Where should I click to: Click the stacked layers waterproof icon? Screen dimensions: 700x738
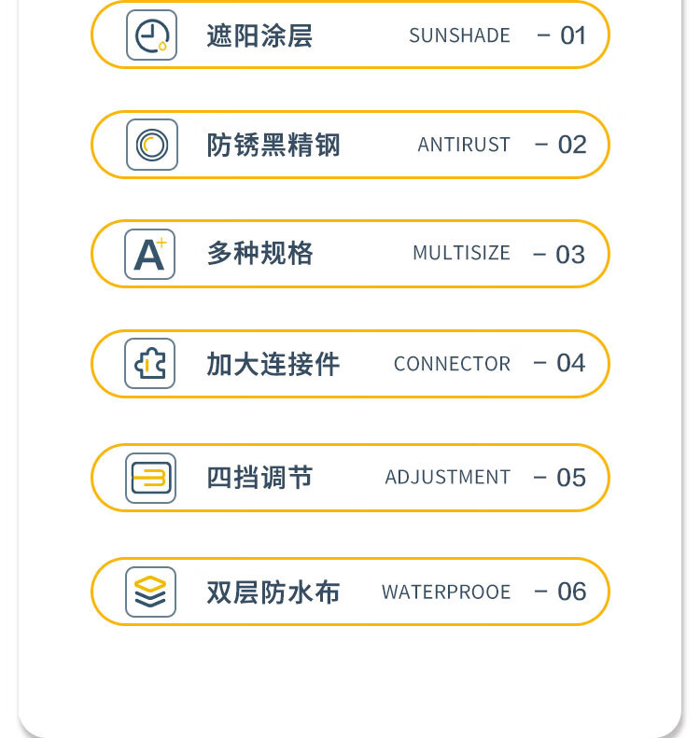click(150, 592)
